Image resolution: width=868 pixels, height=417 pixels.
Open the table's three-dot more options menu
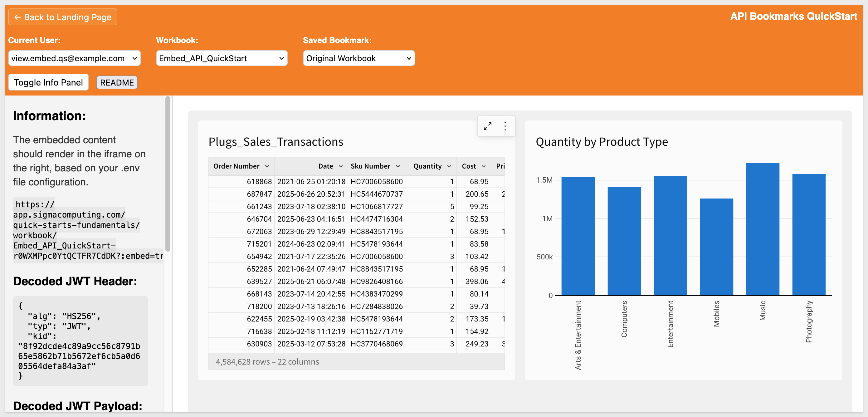(505, 126)
